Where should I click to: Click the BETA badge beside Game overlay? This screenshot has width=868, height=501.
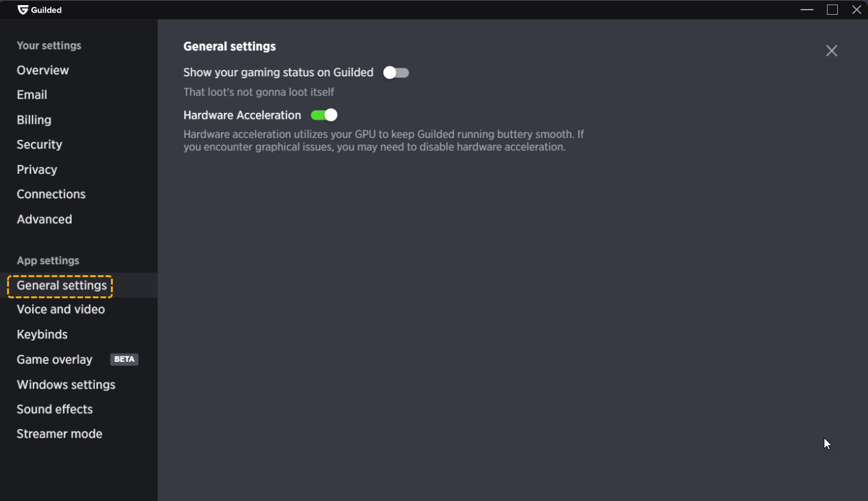click(x=124, y=359)
